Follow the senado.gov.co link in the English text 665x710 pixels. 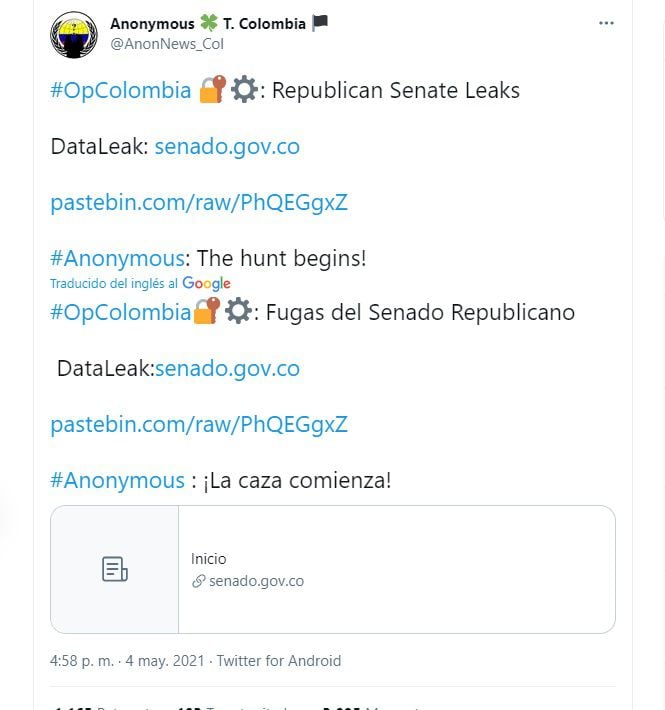227,146
